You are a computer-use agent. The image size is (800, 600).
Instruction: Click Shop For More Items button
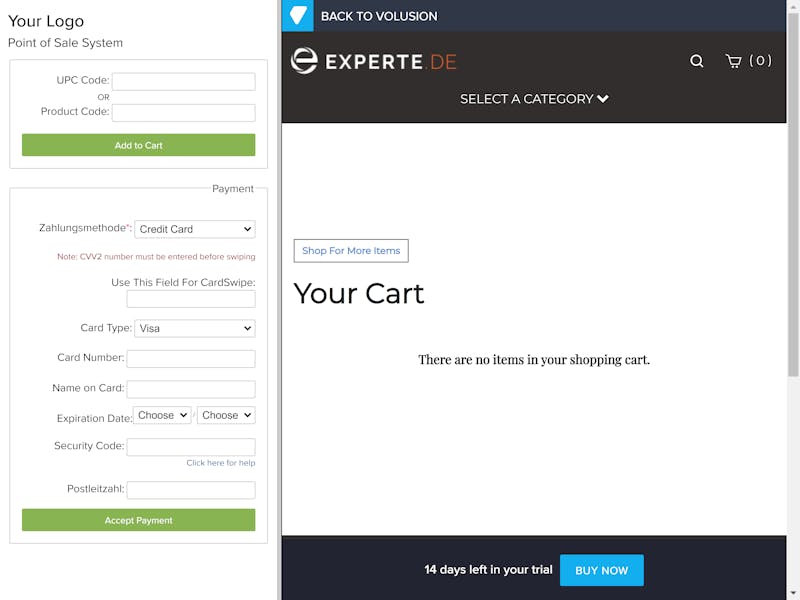click(x=351, y=251)
